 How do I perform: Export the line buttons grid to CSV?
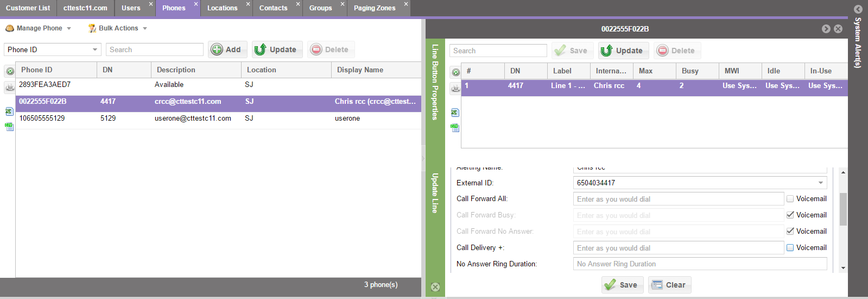[455, 128]
